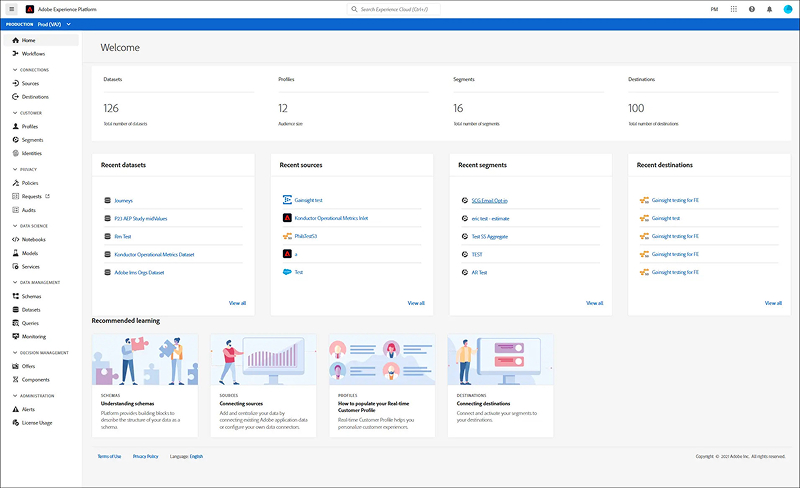Collapse the Data Management sidebar section
The width and height of the screenshot is (800, 488).
pyautogui.click(x=15, y=282)
